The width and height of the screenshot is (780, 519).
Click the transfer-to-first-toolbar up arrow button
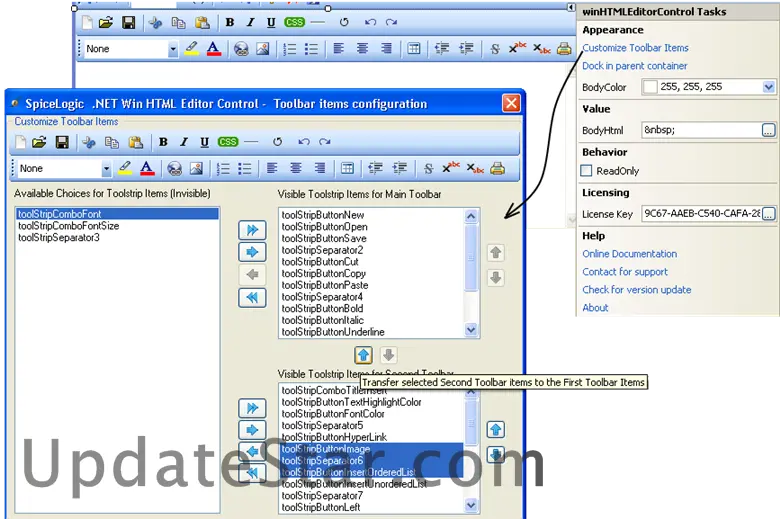(363, 355)
